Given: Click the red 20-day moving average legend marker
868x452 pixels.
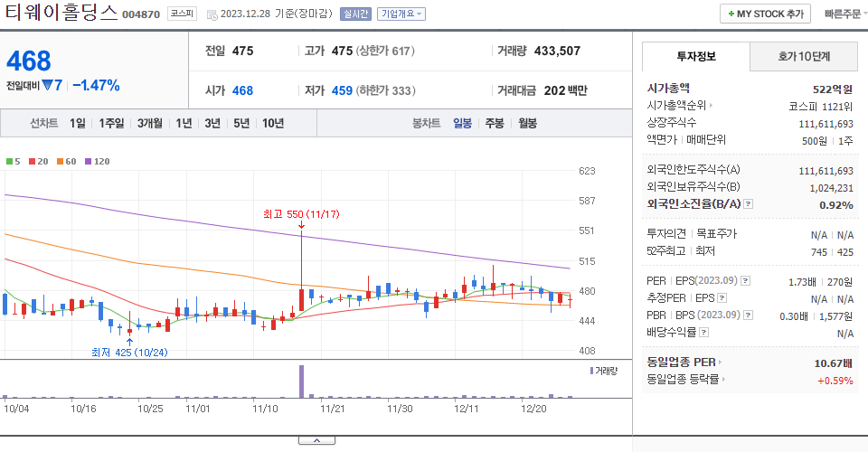Looking at the screenshot, I should 33,162.
